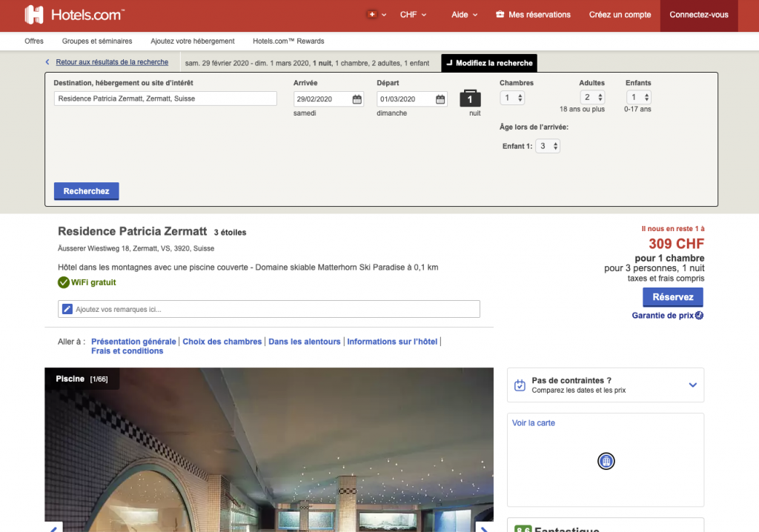Go back via Retour aux résultats de la recherche
The image size is (759, 532).
112,62
